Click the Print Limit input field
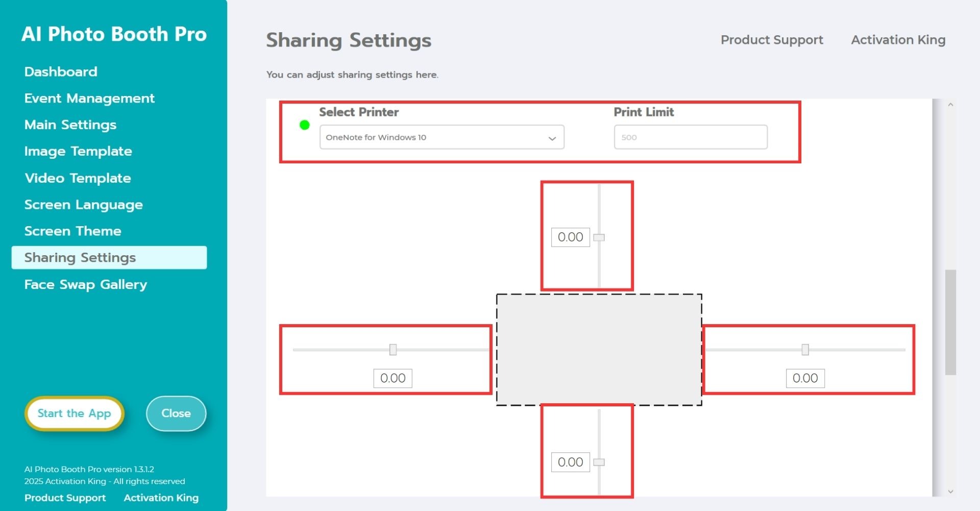 [690, 137]
